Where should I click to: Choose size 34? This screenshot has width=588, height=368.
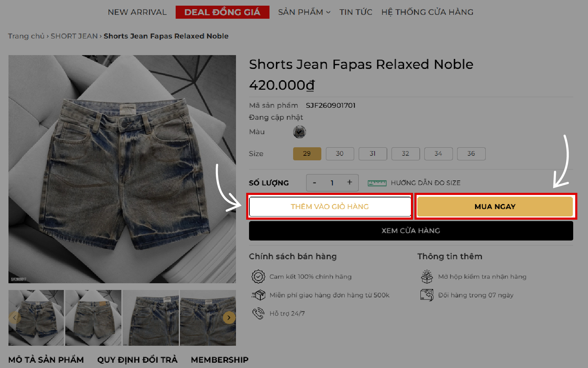(x=438, y=154)
